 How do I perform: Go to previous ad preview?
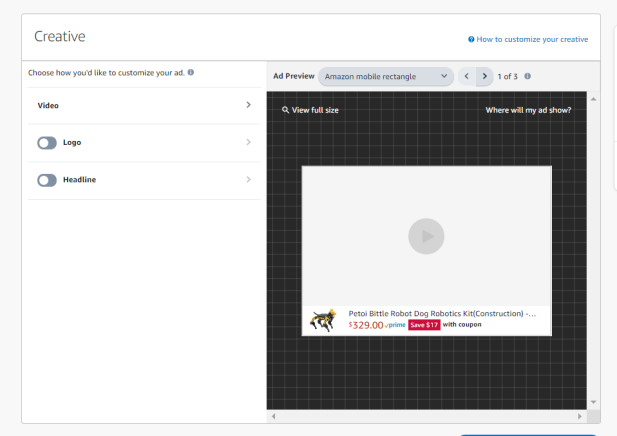pos(467,76)
